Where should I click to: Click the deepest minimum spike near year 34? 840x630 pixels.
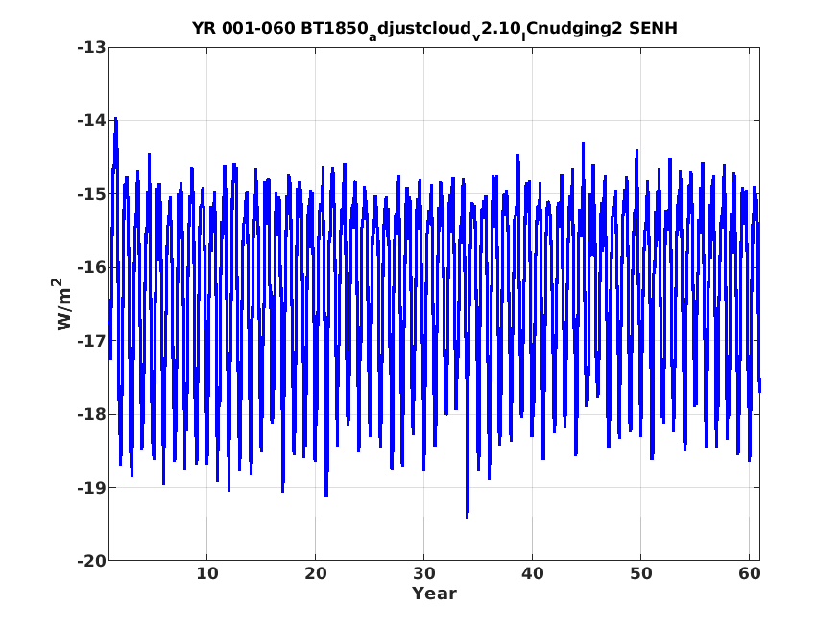pos(468,516)
